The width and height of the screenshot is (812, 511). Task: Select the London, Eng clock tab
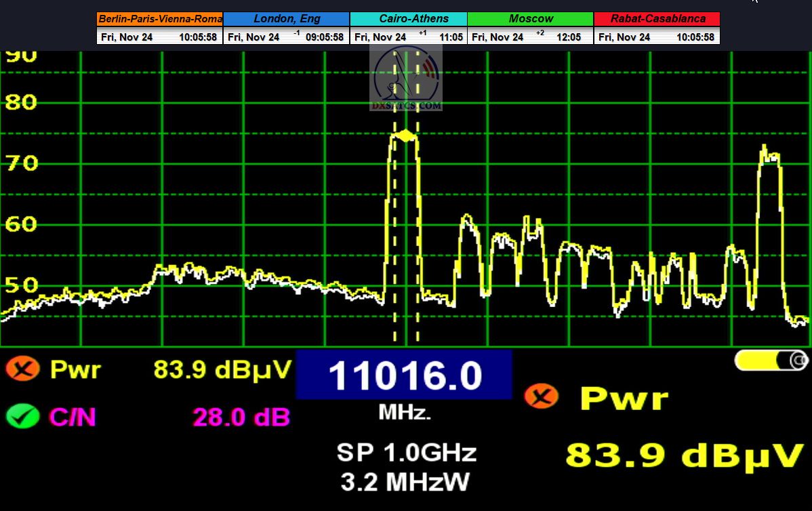[x=286, y=19]
